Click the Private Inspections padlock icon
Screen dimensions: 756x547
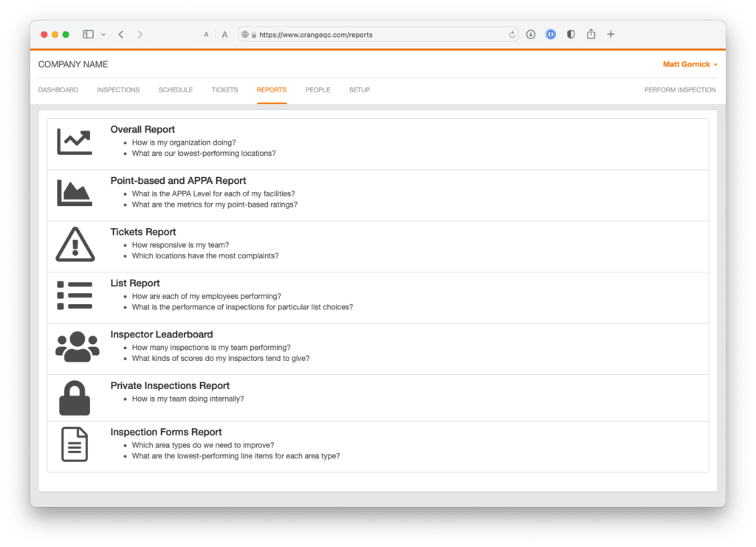pos(75,398)
